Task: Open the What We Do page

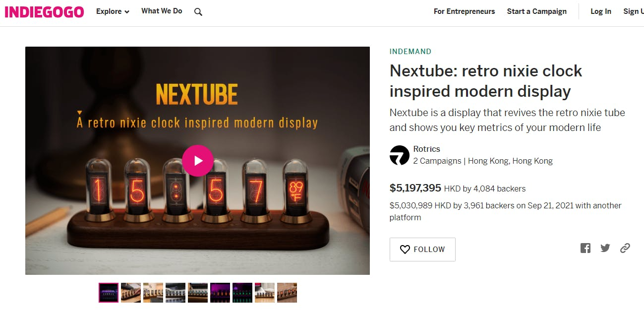Action: [162, 11]
